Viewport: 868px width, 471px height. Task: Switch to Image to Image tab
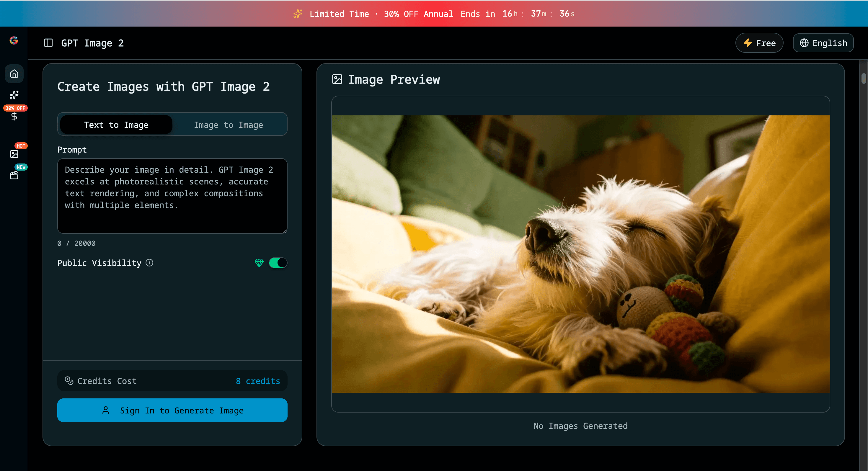click(x=229, y=125)
